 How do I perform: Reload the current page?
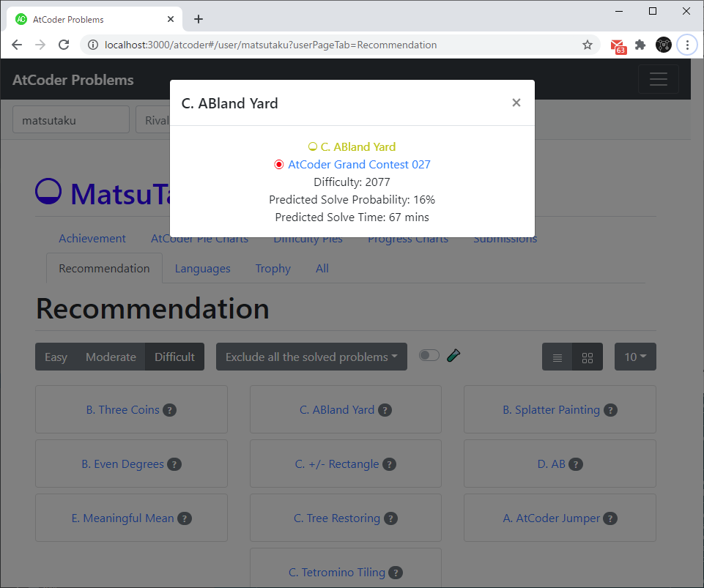pyautogui.click(x=64, y=45)
